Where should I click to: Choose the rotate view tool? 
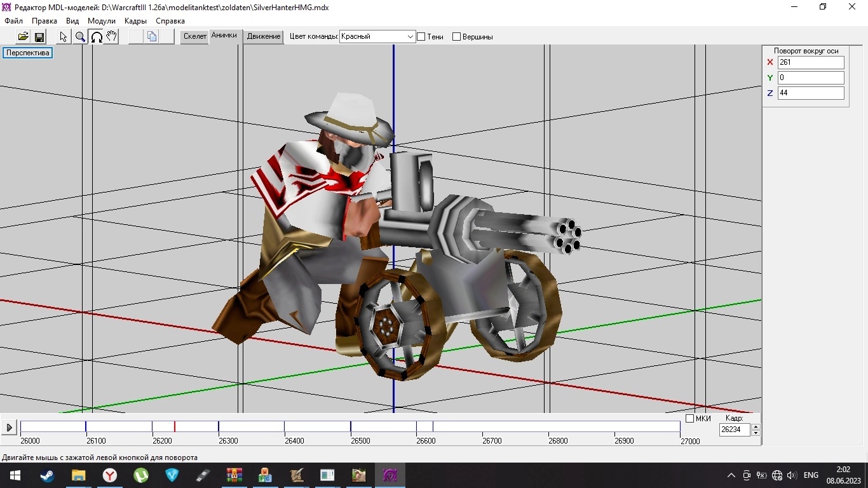pos(96,37)
